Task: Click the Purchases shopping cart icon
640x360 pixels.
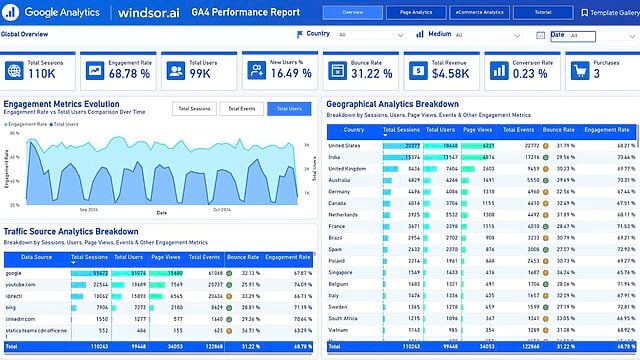Action: coord(580,71)
